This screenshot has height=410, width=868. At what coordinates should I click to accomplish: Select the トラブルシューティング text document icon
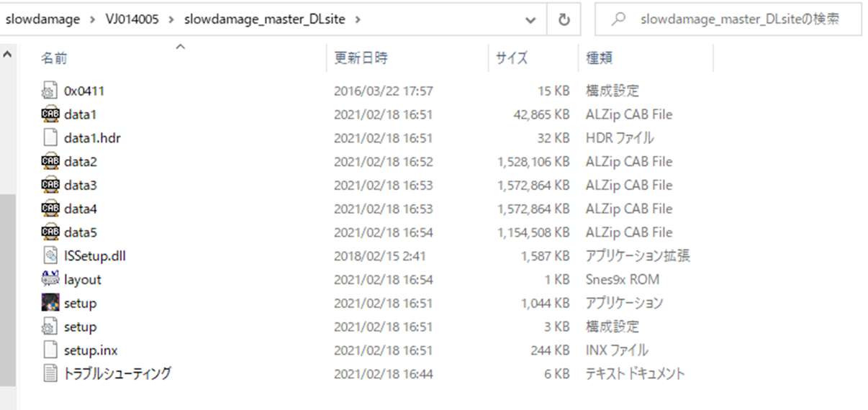(x=50, y=373)
